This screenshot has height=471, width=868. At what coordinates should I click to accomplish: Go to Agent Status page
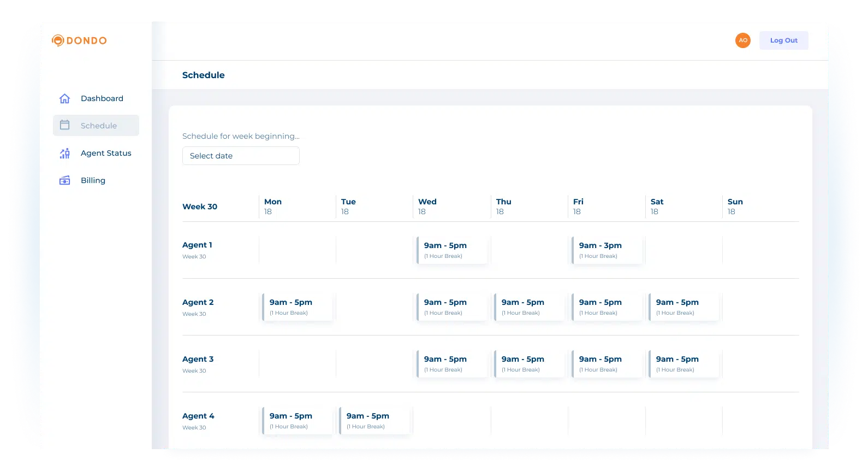(x=96, y=153)
